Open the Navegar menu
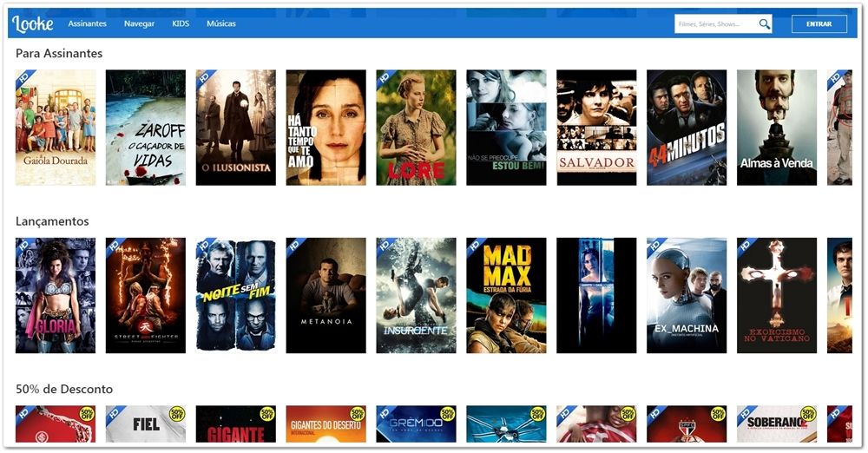868x453 pixels. 139,23
